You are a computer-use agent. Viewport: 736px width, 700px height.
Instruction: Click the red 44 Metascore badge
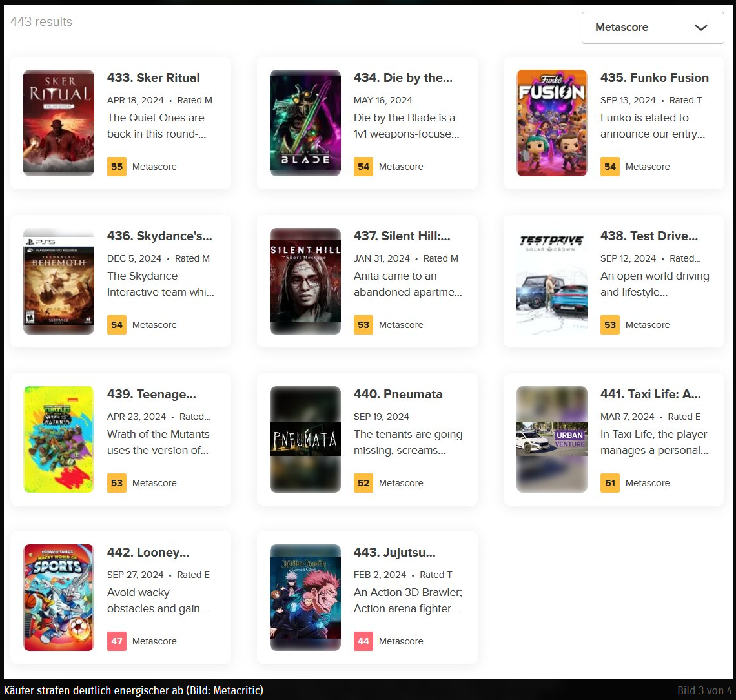pyautogui.click(x=363, y=641)
